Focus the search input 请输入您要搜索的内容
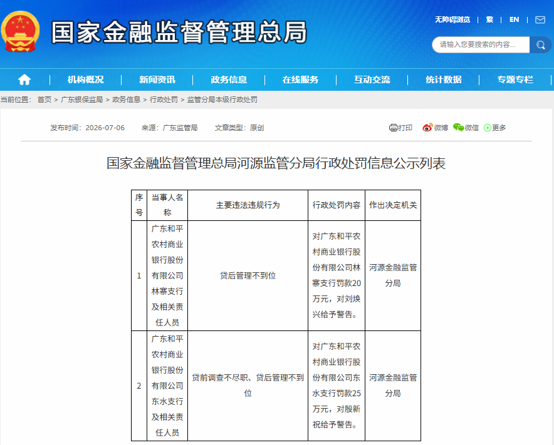The height and width of the screenshot is (445, 554). pos(481,45)
